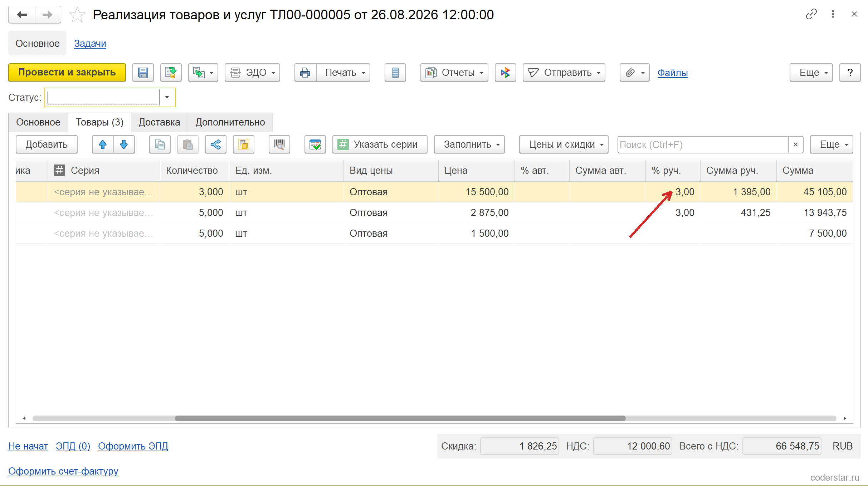The image size is (868, 486).
Task: Expand the Отправить dropdown
Action: coord(564,73)
